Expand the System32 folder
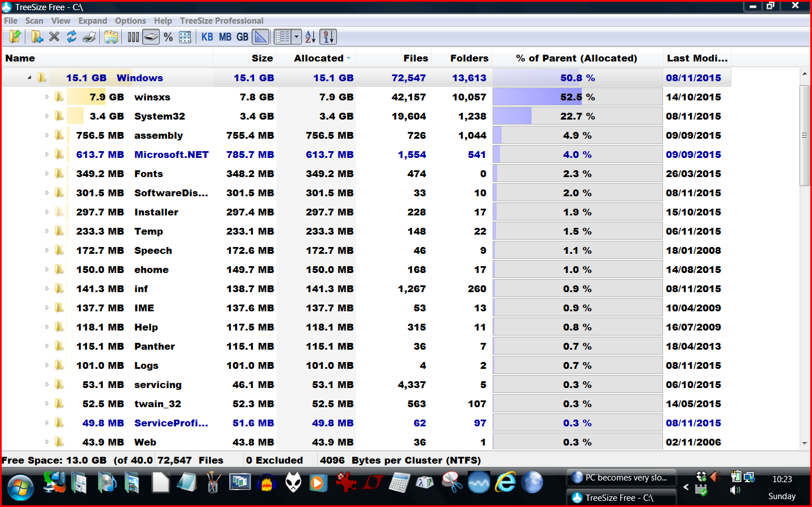Image resolution: width=812 pixels, height=507 pixels. (x=47, y=116)
